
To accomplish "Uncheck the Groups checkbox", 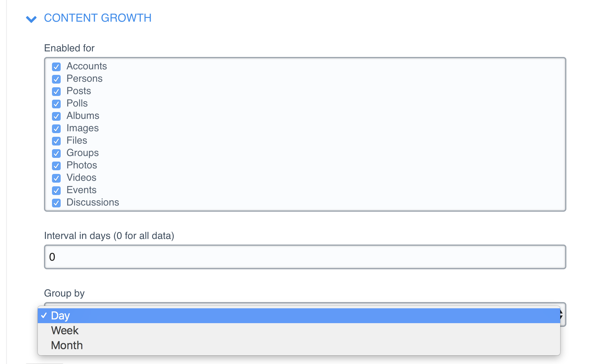I will 56,153.
